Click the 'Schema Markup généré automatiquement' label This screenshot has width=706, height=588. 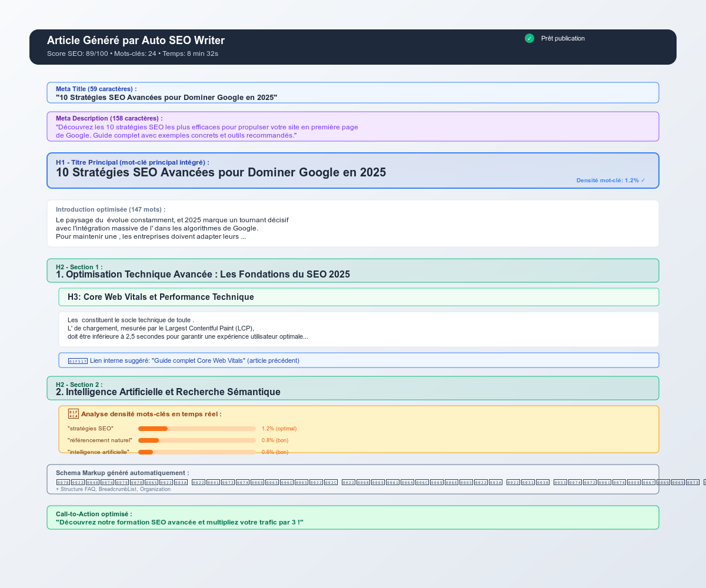pyautogui.click(x=122, y=473)
